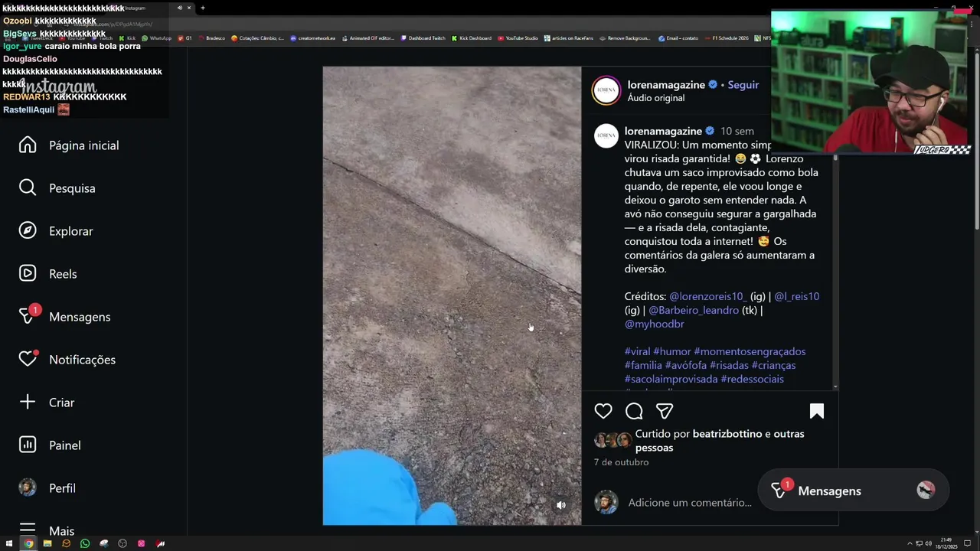Screen dimensions: 980x551
Task: Share the post with the send icon
Action: pyautogui.click(x=665, y=411)
